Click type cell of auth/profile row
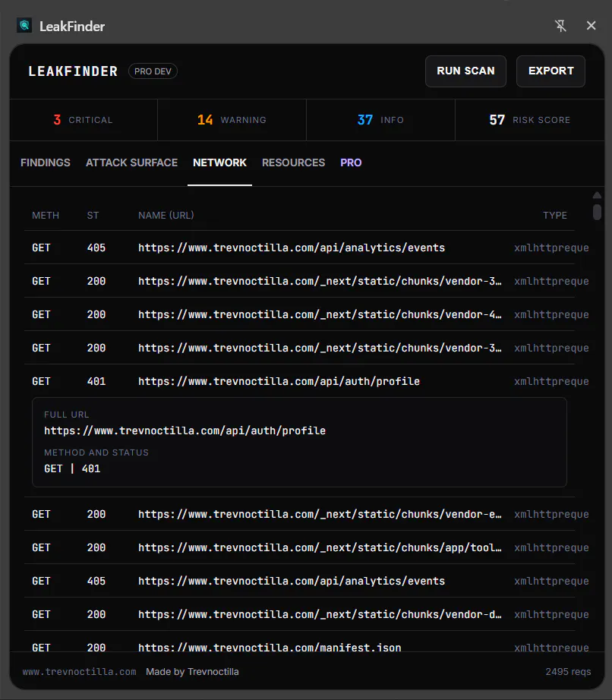The height and width of the screenshot is (700, 612). 551,381
